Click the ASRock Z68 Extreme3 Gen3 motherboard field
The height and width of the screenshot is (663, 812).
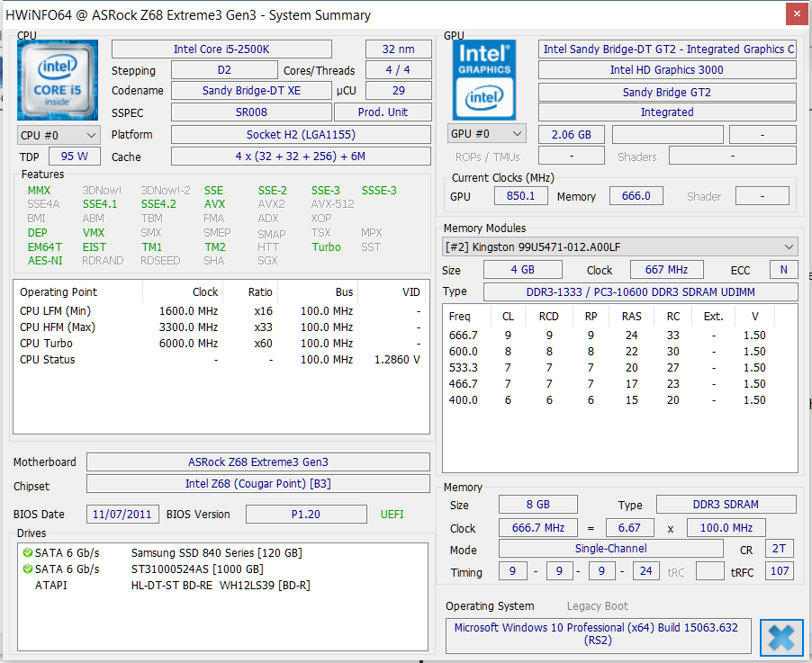click(x=257, y=462)
